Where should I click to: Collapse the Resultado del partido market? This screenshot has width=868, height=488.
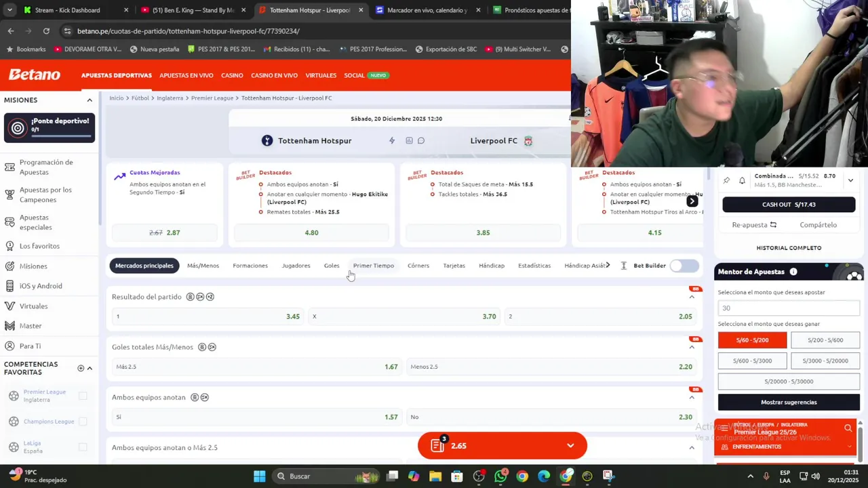(692, 297)
